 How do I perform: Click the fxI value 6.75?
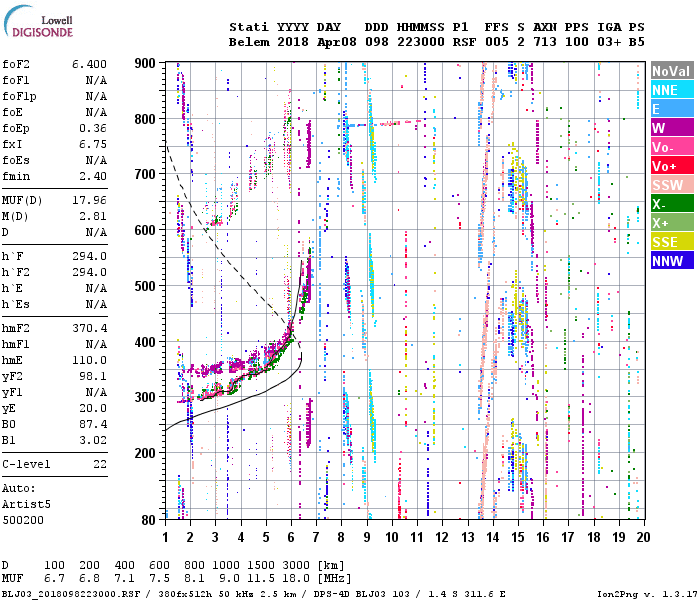point(93,144)
